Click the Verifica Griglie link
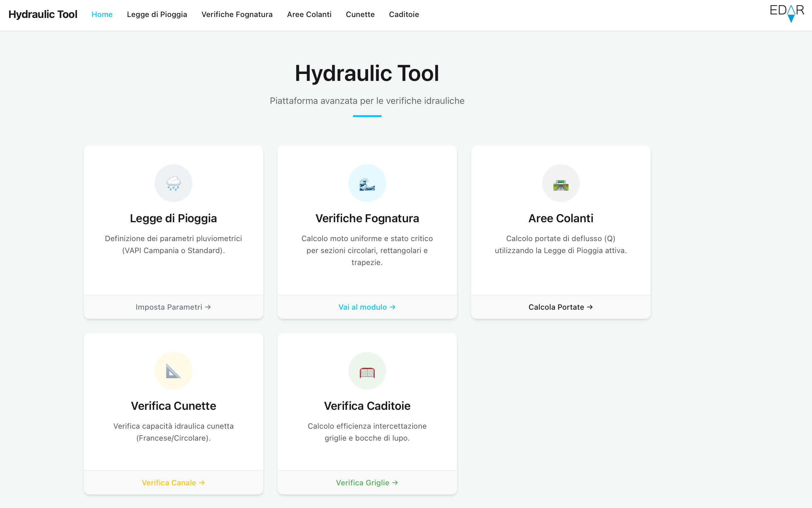The width and height of the screenshot is (812, 508). point(367,483)
